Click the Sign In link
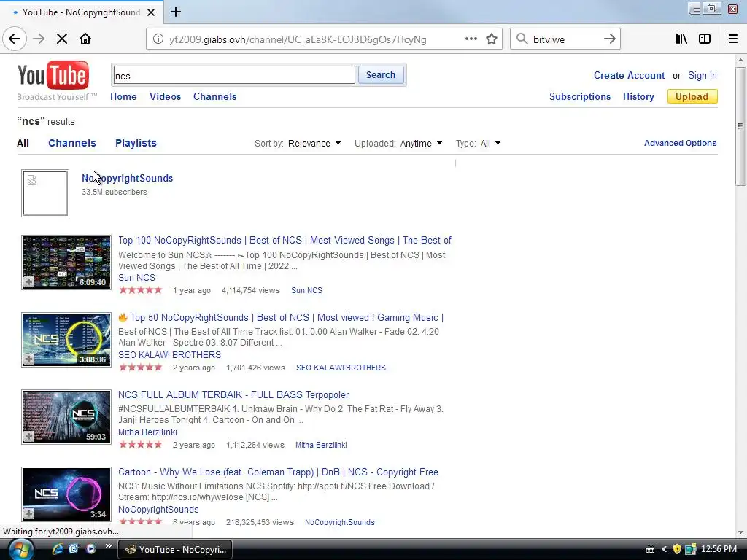The image size is (747, 560). [x=703, y=76]
